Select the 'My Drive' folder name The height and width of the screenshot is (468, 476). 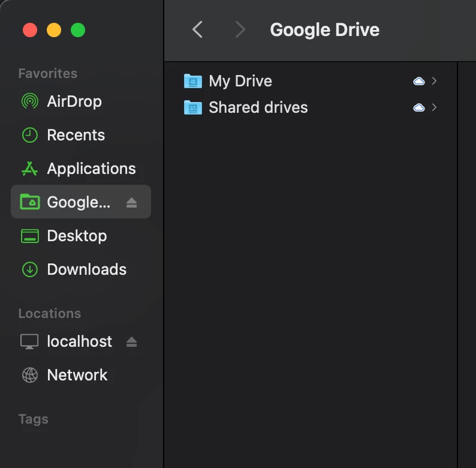click(x=240, y=81)
